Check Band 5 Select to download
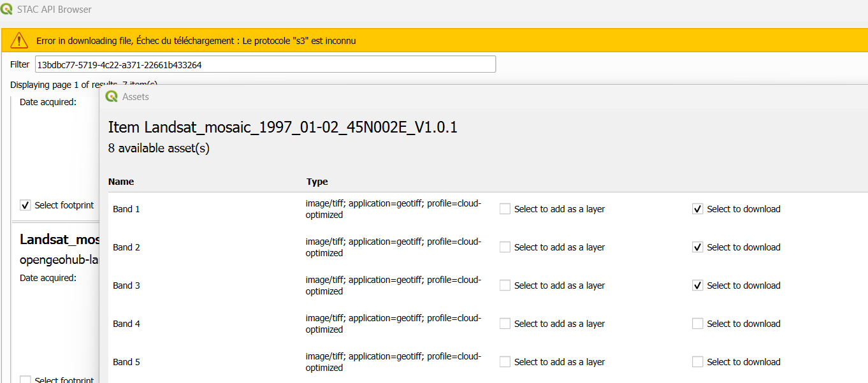 [698, 362]
